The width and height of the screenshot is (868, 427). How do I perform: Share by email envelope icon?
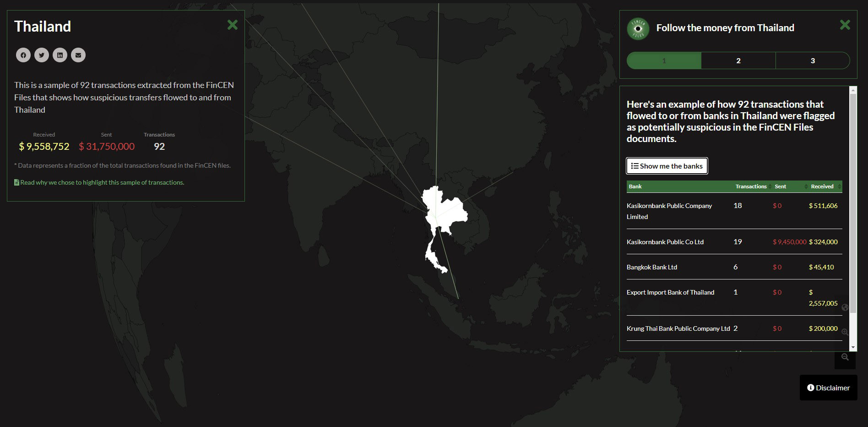click(x=78, y=55)
